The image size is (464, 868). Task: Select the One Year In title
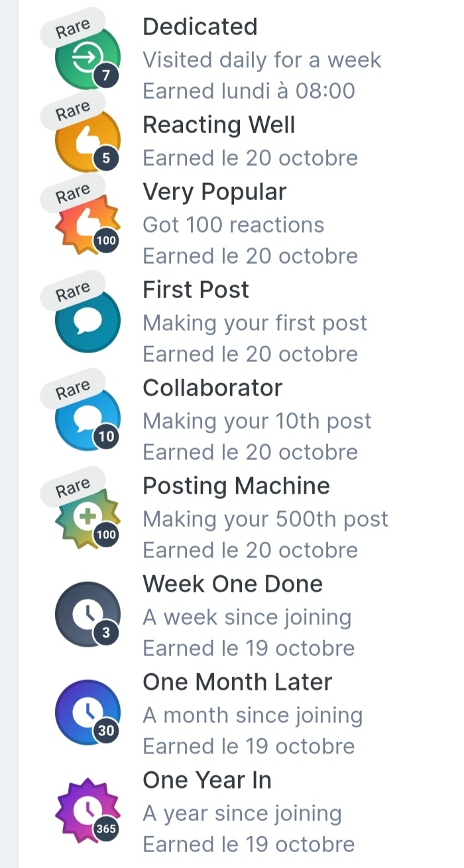tap(207, 780)
